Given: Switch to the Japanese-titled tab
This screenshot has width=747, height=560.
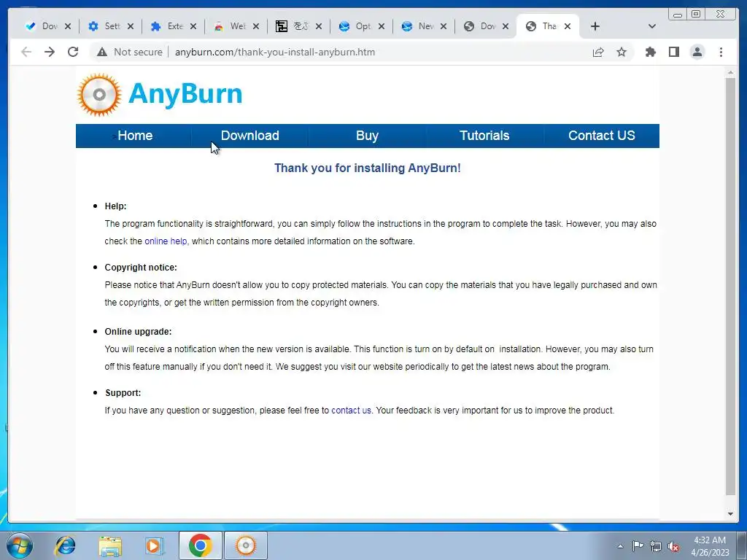Looking at the screenshot, I should pos(293,26).
